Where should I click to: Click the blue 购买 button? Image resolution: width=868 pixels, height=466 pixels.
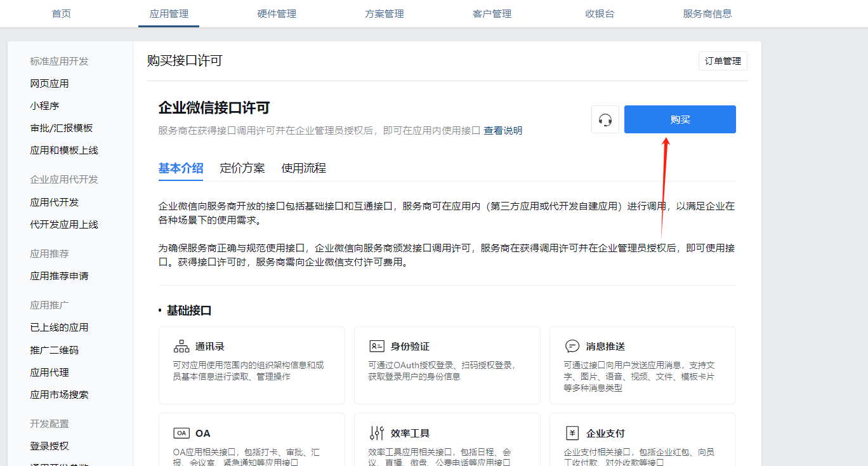pyautogui.click(x=680, y=119)
